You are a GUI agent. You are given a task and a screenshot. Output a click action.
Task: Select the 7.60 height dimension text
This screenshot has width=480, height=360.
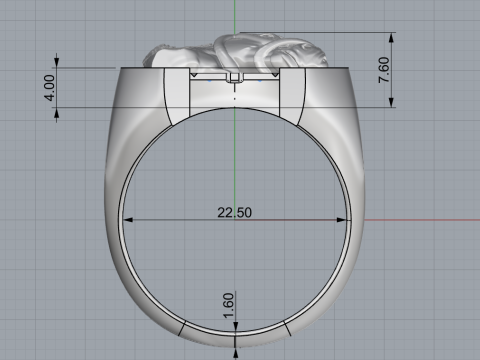click(384, 70)
